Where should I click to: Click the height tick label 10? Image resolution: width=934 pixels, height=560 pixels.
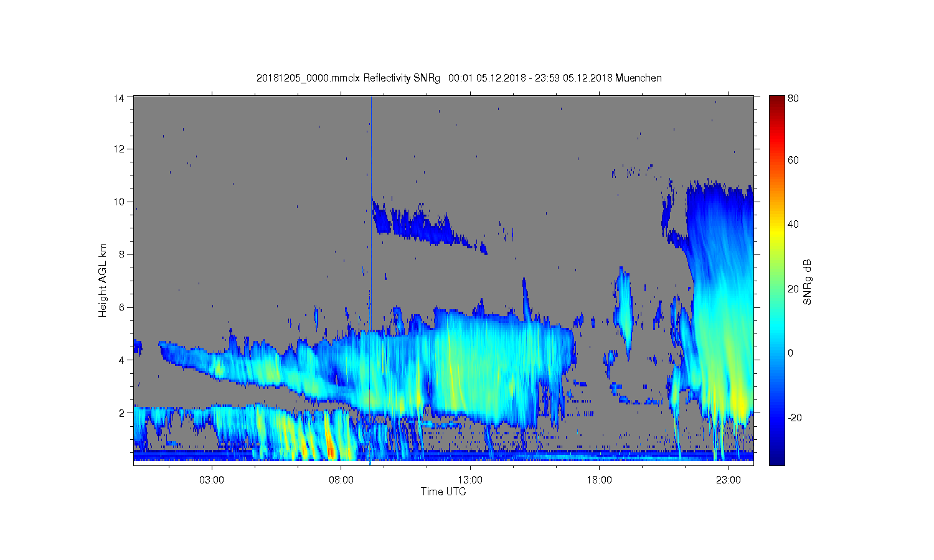(119, 202)
